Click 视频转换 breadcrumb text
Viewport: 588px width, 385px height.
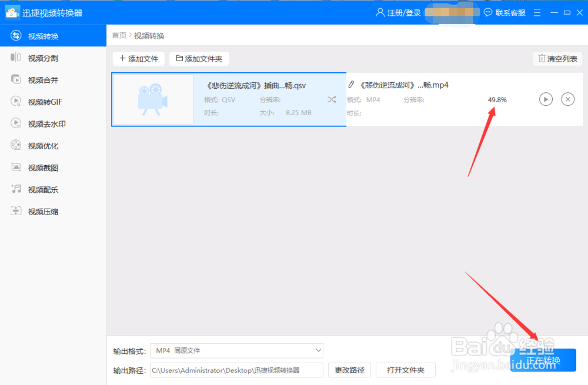click(149, 36)
